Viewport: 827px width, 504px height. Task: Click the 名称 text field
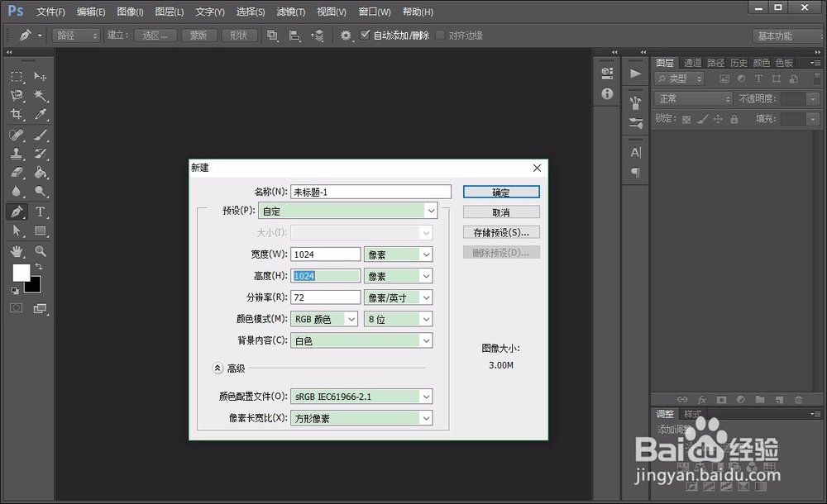pos(370,191)
